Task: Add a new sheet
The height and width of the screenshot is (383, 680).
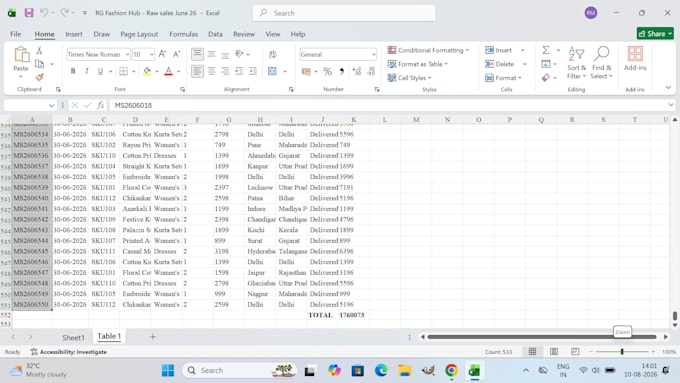Action: [153, 337]
